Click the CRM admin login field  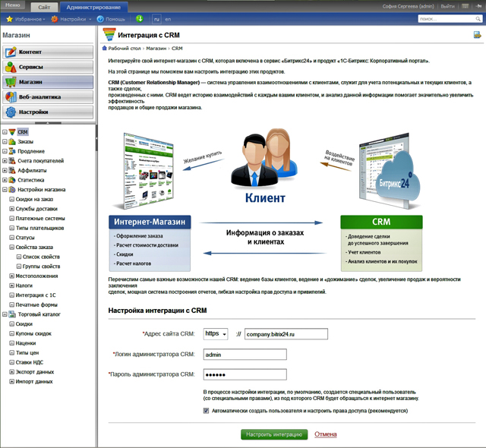[245, 354]
